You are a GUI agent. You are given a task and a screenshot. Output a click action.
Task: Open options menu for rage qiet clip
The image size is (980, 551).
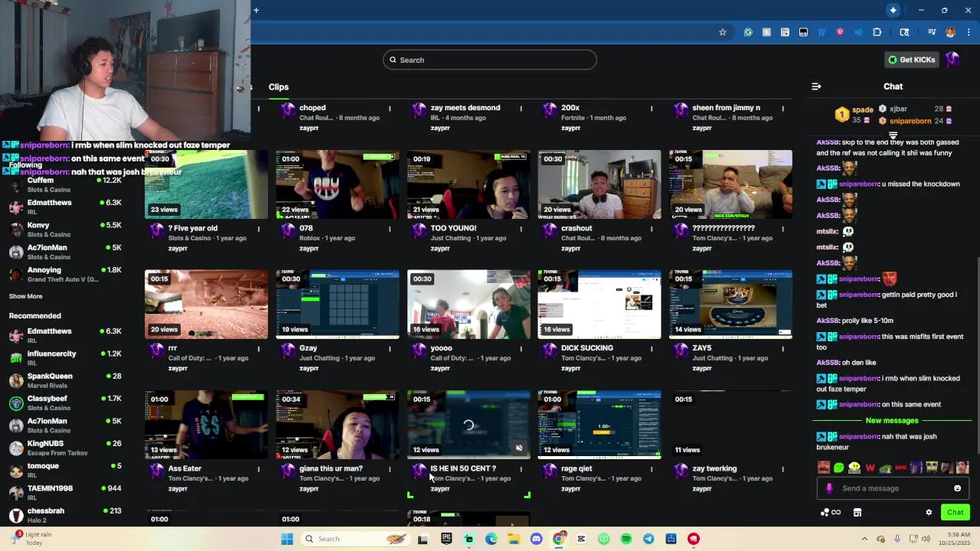point(652,469)
